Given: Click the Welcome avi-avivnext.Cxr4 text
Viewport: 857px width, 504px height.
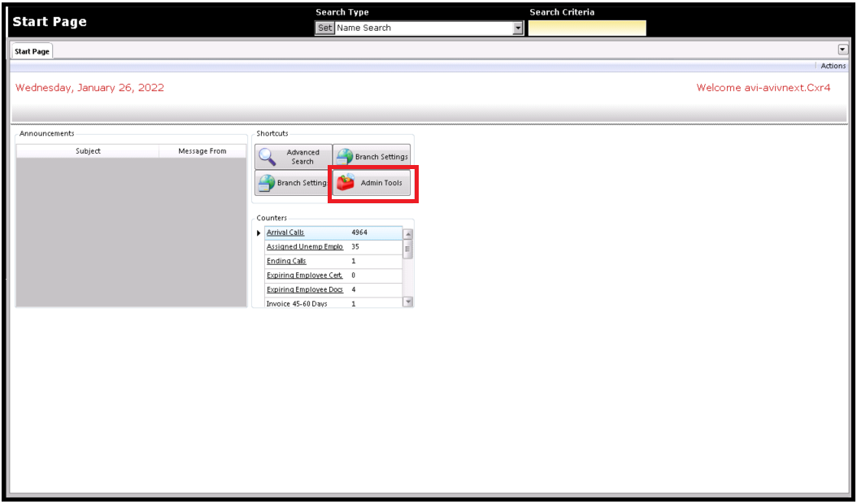Looking at the screenshot, I should (x=763, y=88).
